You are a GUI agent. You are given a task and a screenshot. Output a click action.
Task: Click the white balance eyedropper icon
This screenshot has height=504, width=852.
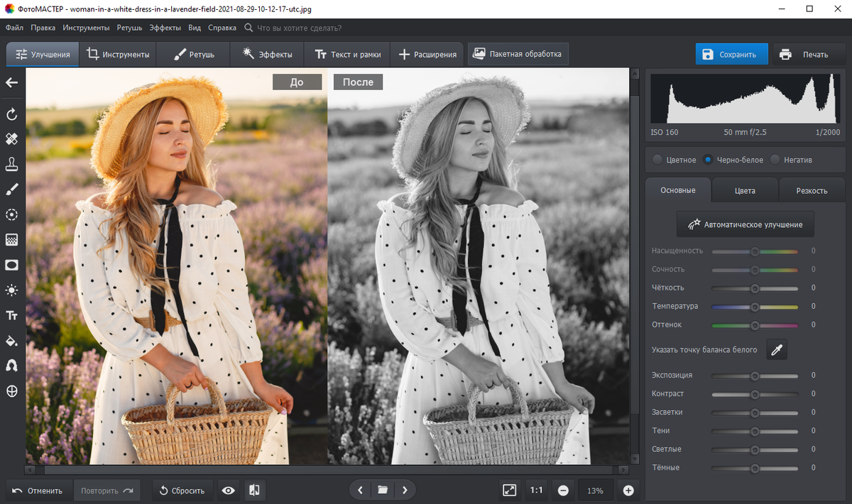pyautogui.click(x=777, y=349)
